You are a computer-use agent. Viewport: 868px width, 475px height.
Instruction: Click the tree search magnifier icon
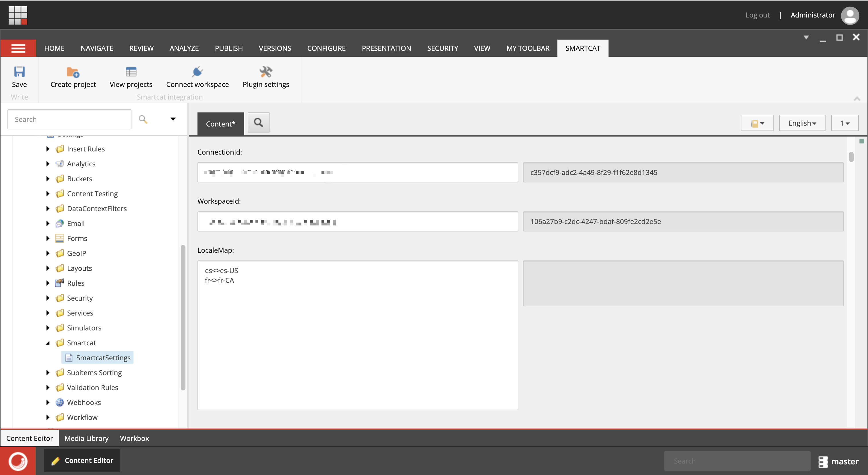(143, 119)
